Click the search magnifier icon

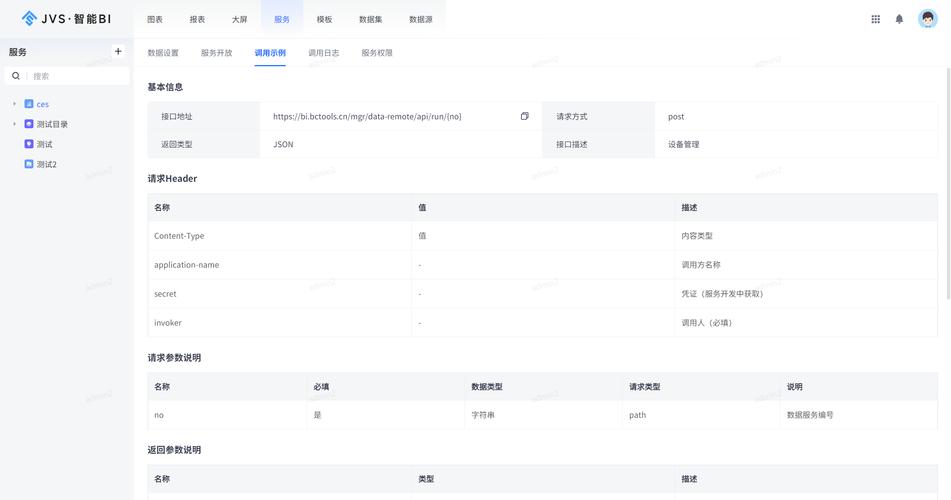[x=16, y=76]
